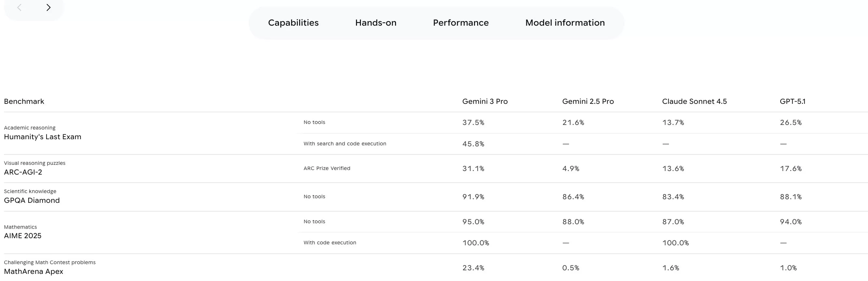Click 'With code execution' under AIME 2025
This screenshot has height=281, width=868.
click(329, 242)
